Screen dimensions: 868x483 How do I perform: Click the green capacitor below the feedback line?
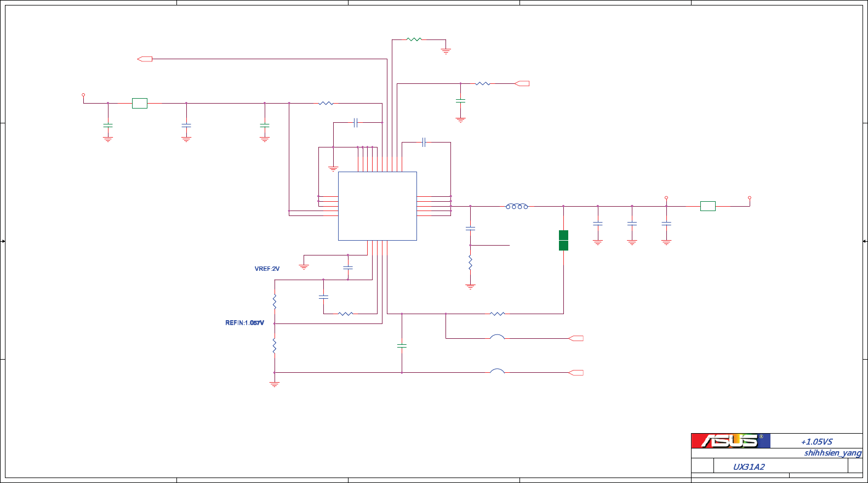[x=402, y=346]
